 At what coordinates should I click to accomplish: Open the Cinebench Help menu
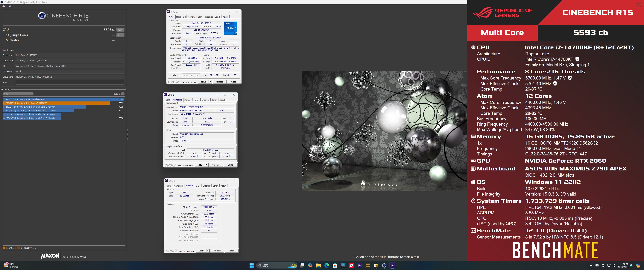pyautogui.click(x=10, y=7)
